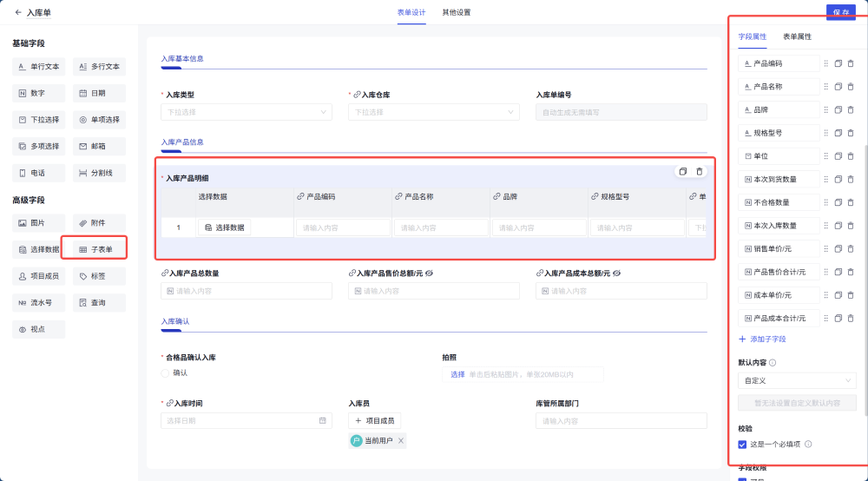This screenshot has height=481, width=868.
Task: Click calendar icon in 入库时间 field
Action: (323, 421)
